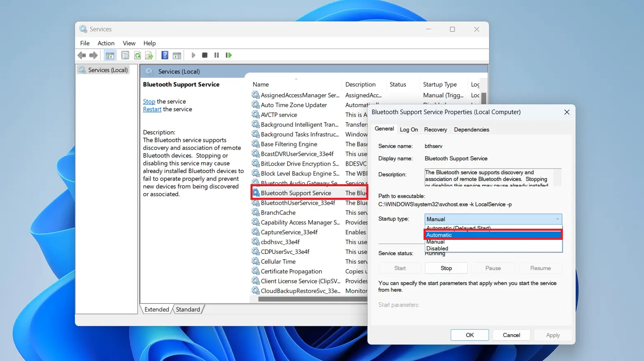Open the Action menu
Screen dimensions: 644x361
pos(106,43)
